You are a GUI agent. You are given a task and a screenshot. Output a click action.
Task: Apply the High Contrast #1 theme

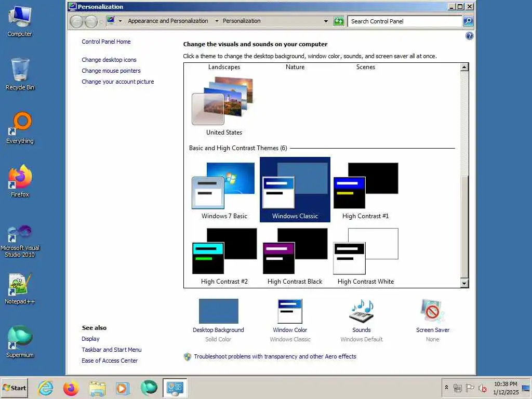365,190
